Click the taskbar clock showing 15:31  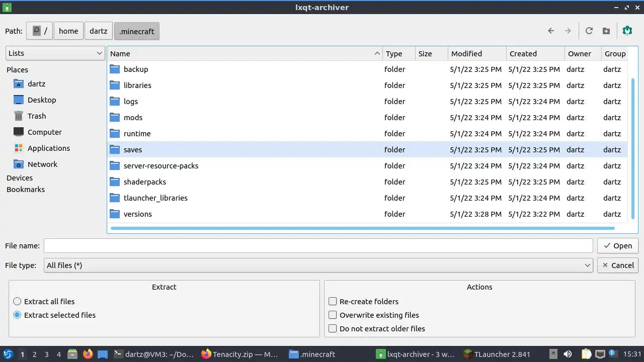point(633,354)
